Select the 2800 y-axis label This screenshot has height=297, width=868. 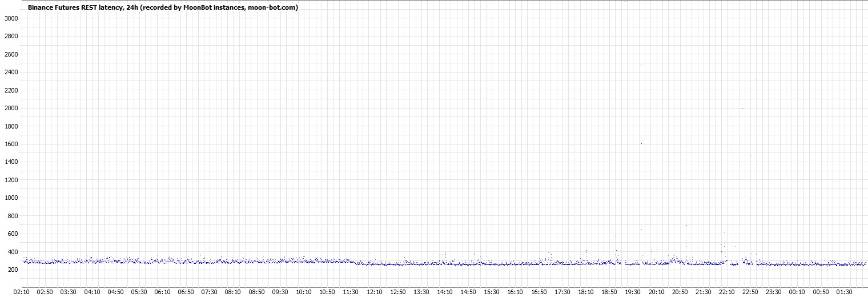(x=11, y=36)
